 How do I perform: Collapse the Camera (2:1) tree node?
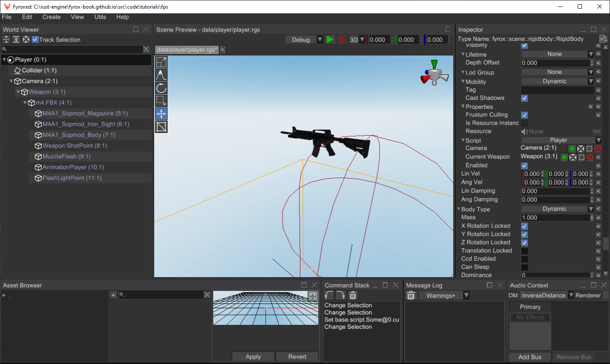click(x=11, y=81)
